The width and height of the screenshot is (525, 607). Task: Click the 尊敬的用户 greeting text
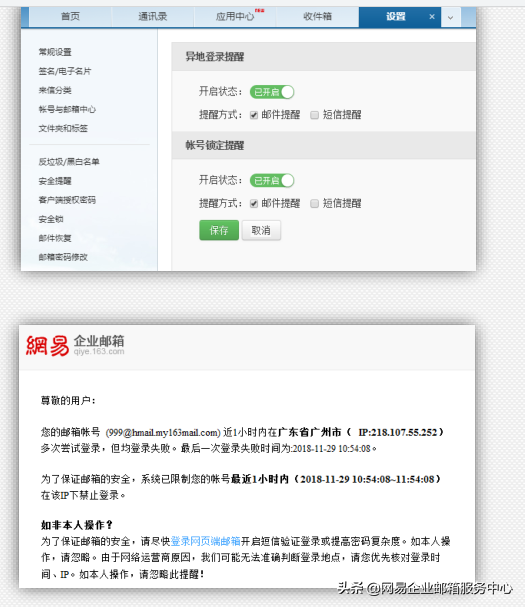click(68, 400)
